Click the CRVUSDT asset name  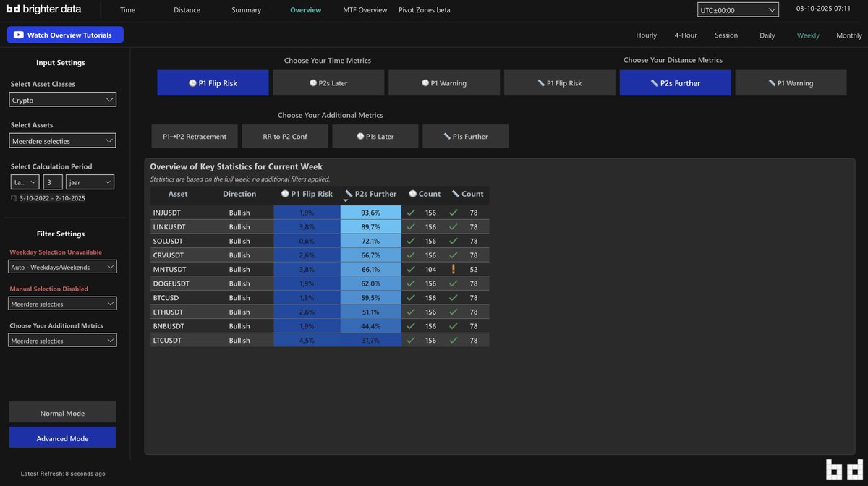[x=168, y=255]
